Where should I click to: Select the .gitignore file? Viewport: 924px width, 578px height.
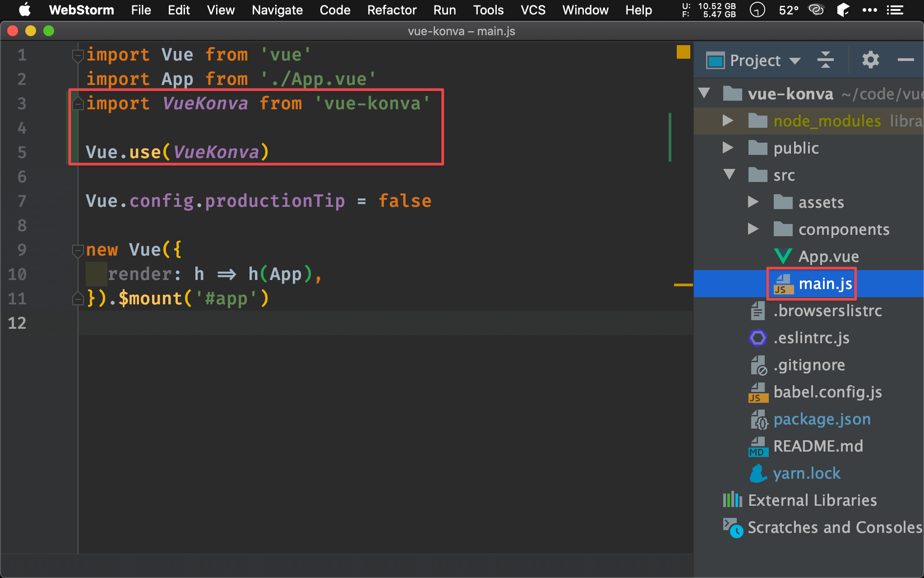pos(809,364)
